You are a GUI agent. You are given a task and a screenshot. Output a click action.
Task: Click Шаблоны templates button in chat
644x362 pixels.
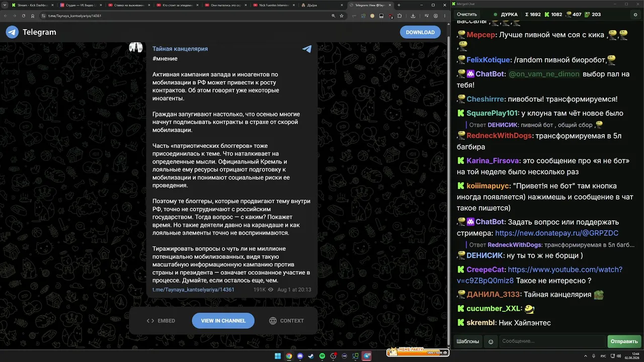pos(468,341)
